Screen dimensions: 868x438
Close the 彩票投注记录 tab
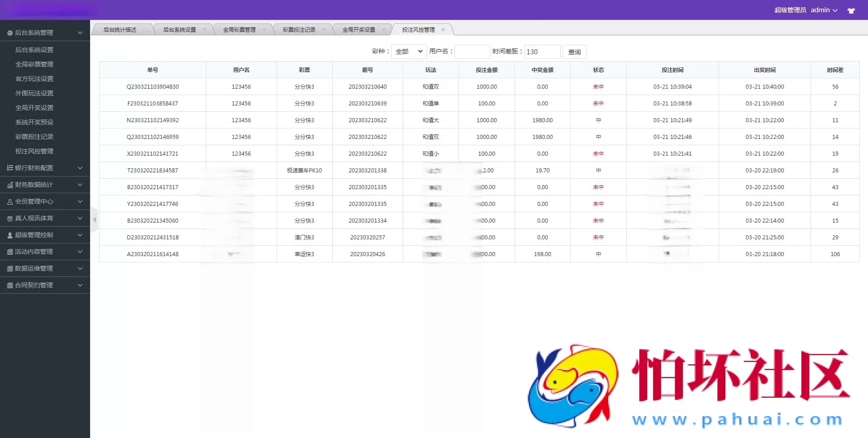324,29
